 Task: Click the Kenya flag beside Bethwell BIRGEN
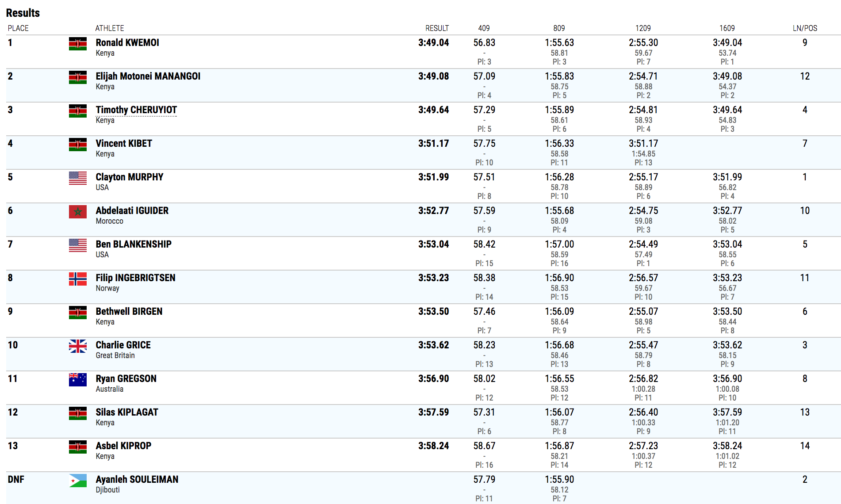(x=78, y=313)
